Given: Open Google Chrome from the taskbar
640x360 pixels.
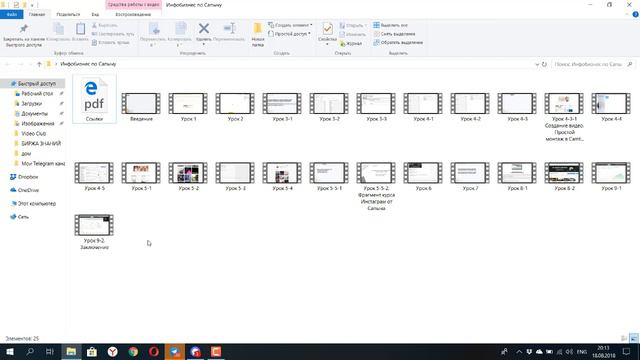Looking at the screenshot, I should (133, 351).
